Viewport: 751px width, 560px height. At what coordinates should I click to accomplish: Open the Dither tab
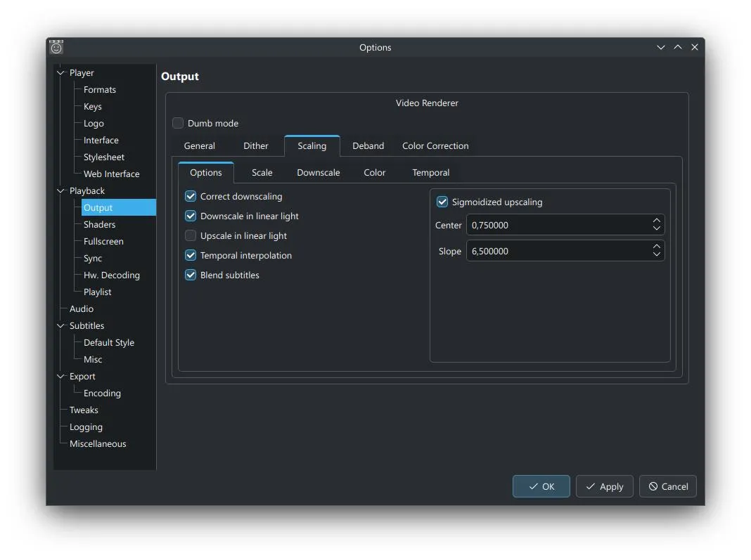coord(256,146)
